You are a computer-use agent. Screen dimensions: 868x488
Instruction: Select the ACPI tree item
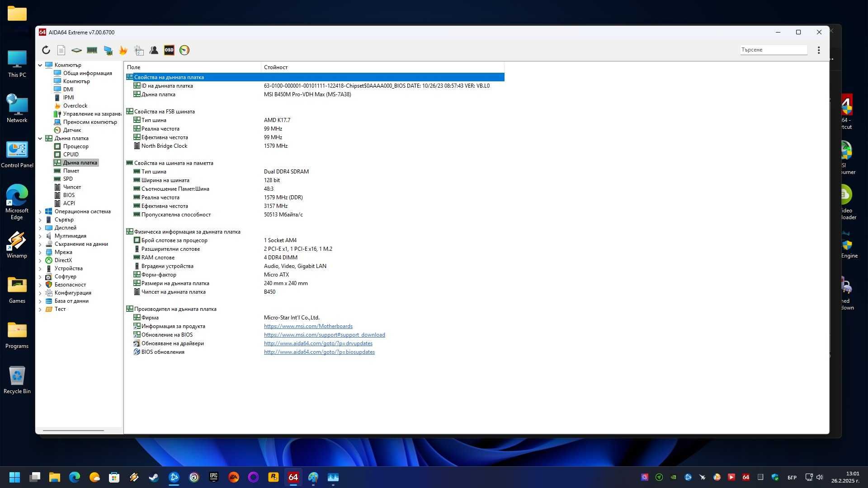pyautogui.click(x=69, y=203)
